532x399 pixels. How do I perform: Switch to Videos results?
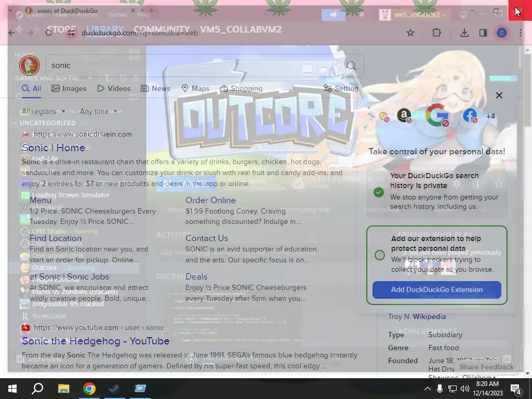click(x=114, y=88)
